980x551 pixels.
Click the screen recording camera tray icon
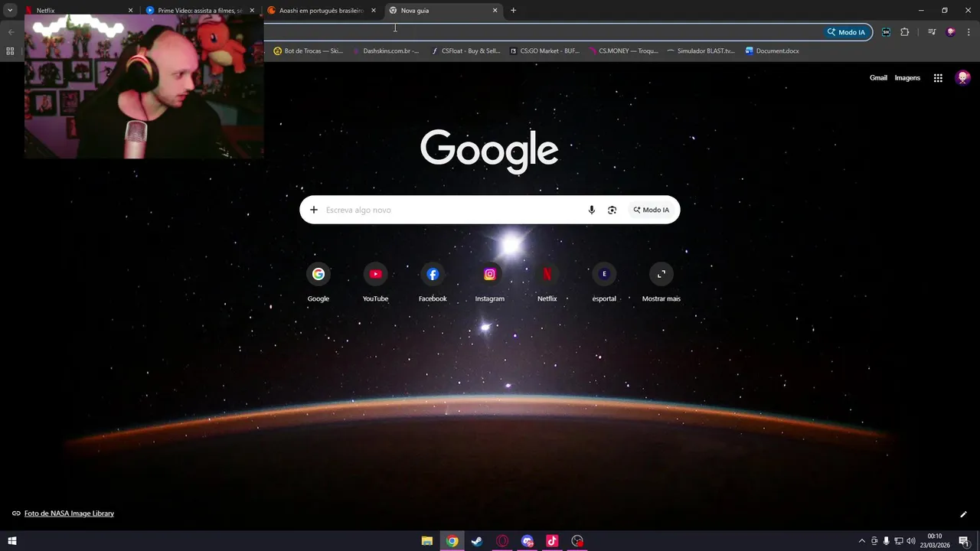tap(874, 541)
